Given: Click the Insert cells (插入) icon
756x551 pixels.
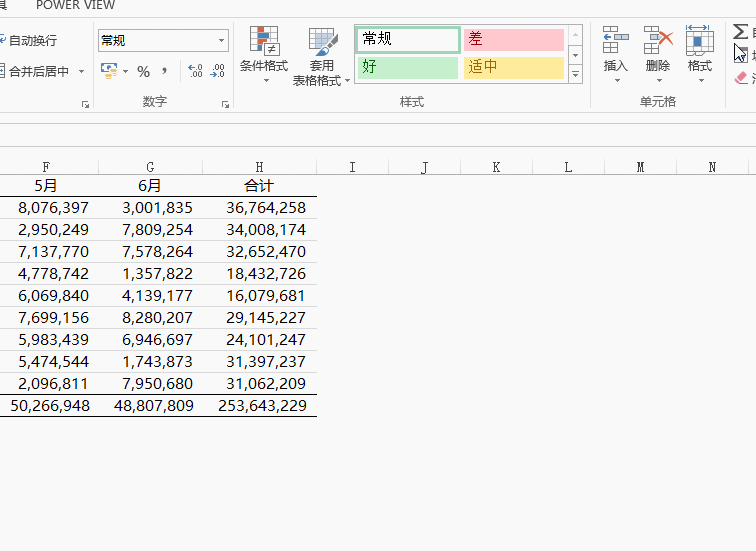Looking at the screenshot, I should pos(615,42).
